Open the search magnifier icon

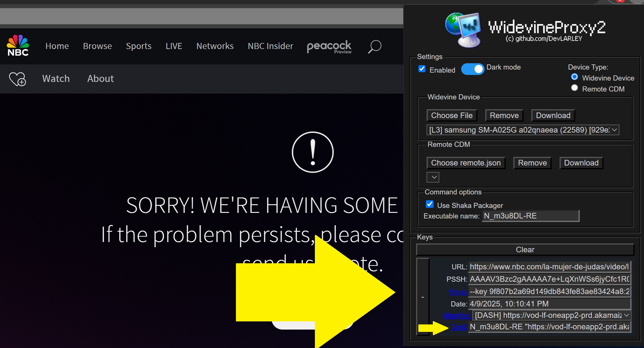(374, 46)
